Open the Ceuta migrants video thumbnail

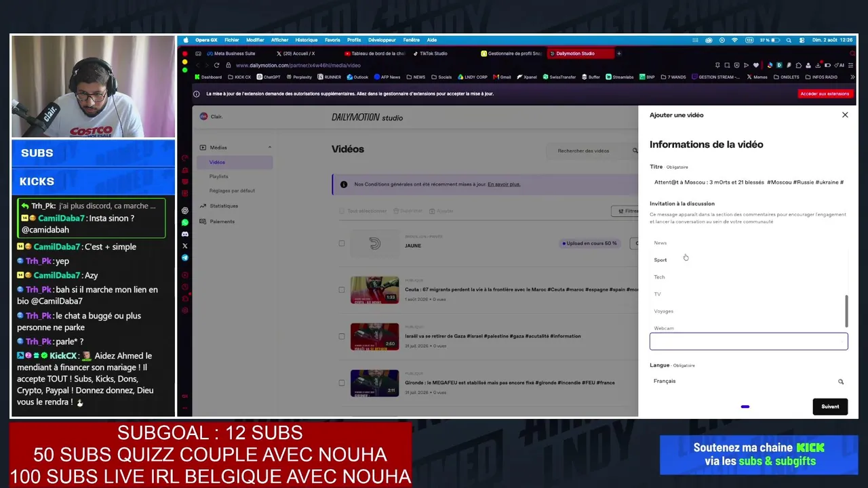point(374,289)
